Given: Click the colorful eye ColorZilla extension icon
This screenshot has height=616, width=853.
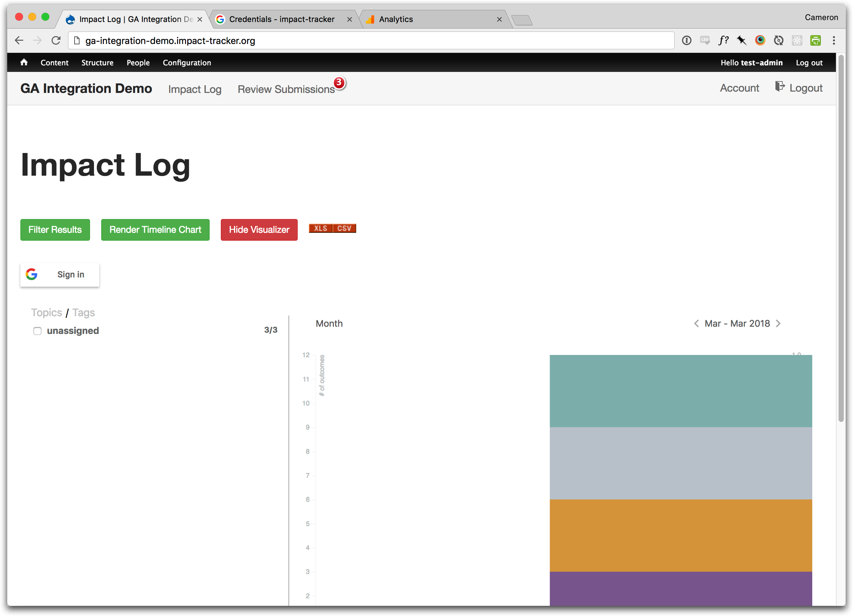Looking at the screenshot, I should click(760, 41).
